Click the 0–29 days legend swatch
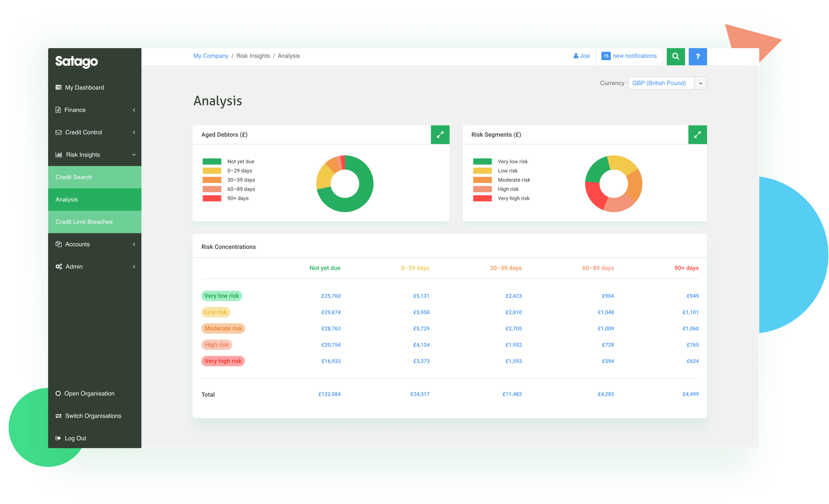 (212, 171)
